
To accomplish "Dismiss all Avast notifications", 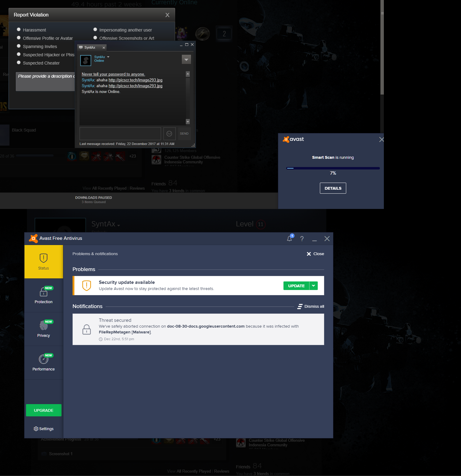I will pyautogui.click(x=311, y=307).
